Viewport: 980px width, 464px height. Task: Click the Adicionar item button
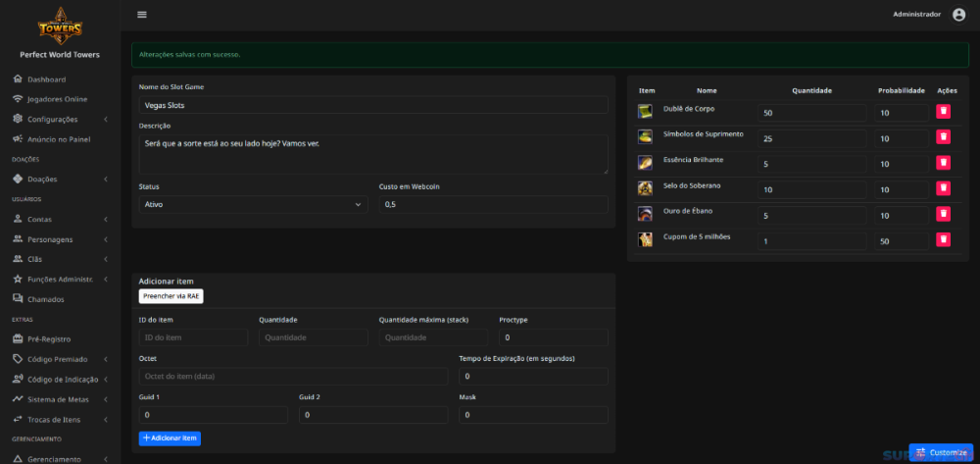point(170,438)
